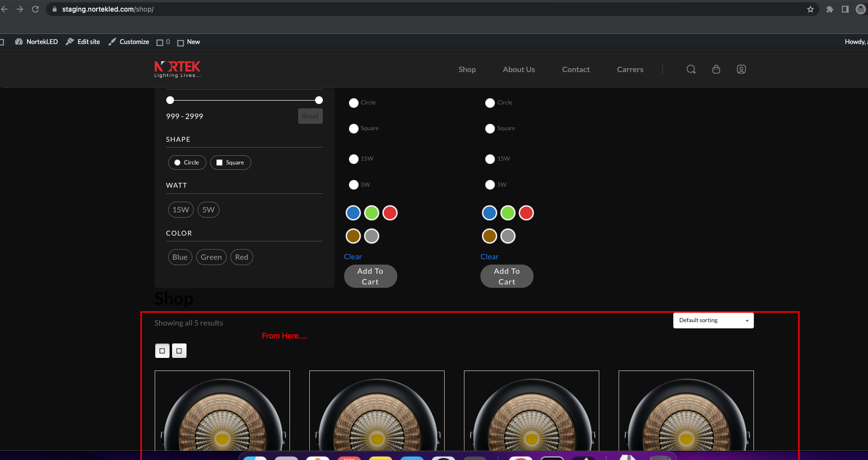Click the price slider maximum handle

click(319, 100)
